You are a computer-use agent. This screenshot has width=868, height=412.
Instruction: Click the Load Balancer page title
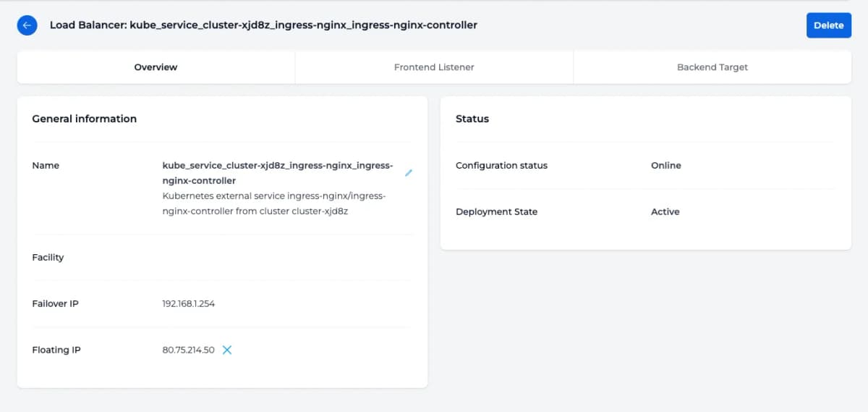[263, 25]
